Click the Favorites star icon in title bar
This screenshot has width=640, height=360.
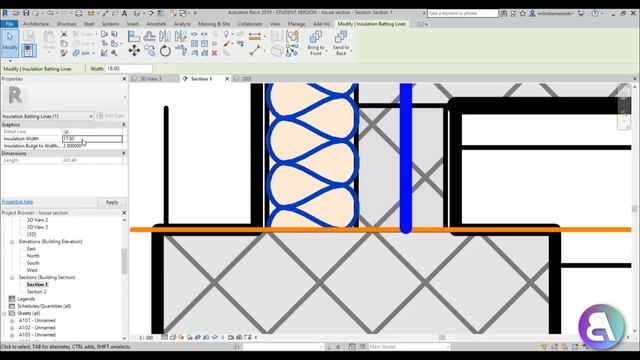(x=523, y=13)
